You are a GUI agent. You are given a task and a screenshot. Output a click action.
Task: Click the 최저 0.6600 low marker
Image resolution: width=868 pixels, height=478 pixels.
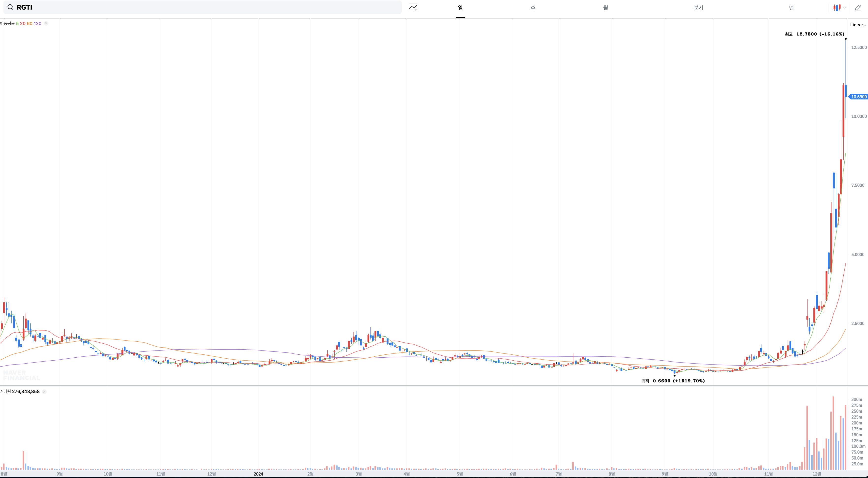[x=673, y=381]
